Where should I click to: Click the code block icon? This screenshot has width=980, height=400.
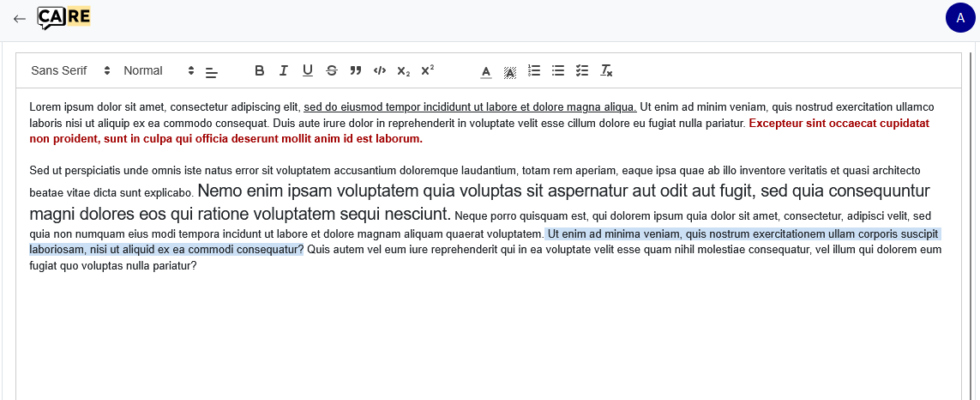coord(380,71)
